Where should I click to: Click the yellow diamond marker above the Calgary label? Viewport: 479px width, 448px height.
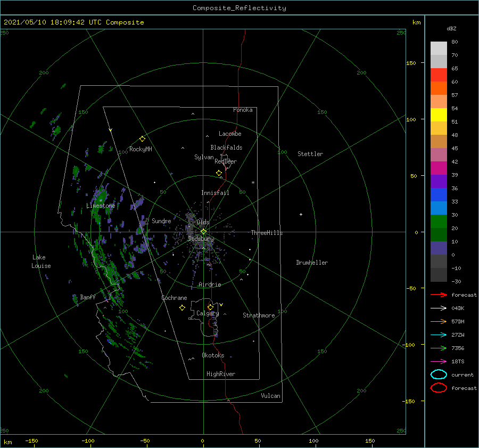click(210, 307)
